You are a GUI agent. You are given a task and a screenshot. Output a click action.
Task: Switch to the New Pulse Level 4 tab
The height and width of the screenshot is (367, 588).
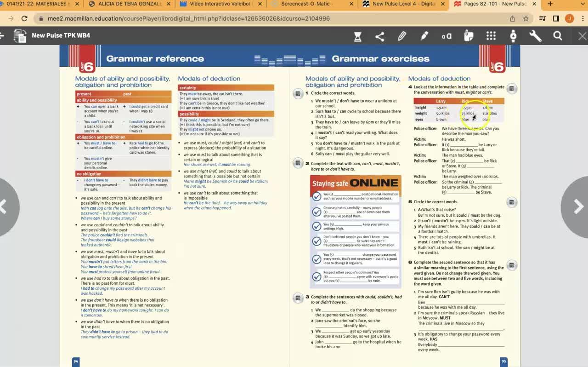pos(403,4)
